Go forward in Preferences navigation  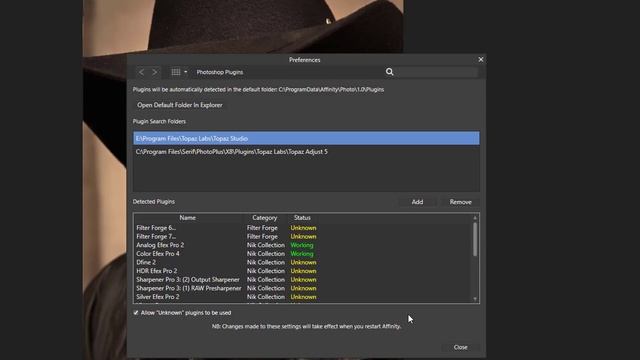[155, 72]
